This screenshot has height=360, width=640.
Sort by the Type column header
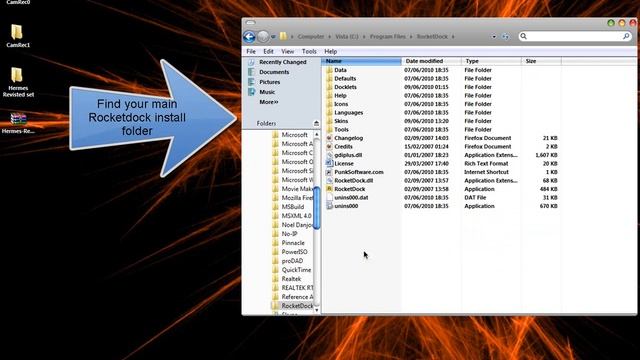[491, 61]
